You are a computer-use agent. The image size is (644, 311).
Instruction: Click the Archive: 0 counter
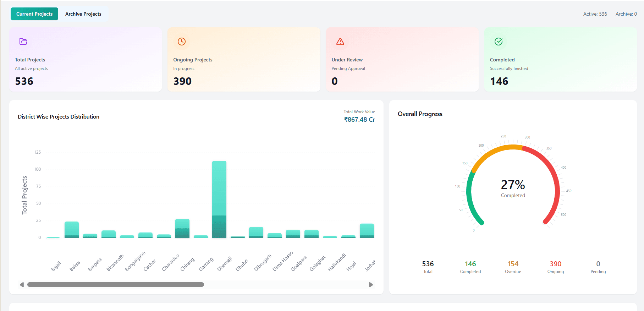point(626,14)
